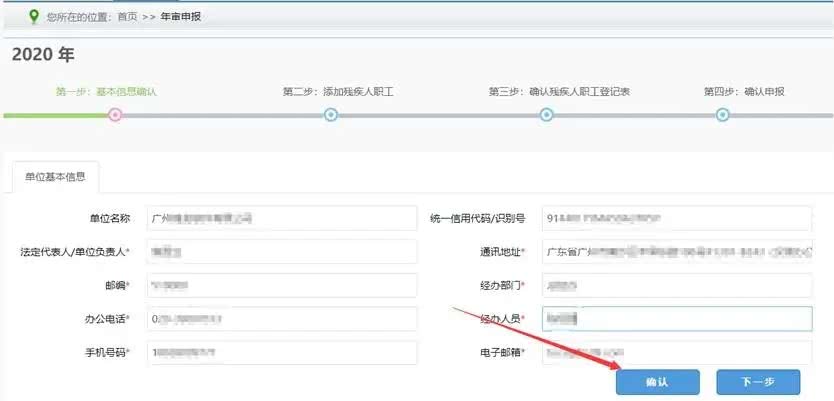Focus the 单位名称 input field

point(281,218)
